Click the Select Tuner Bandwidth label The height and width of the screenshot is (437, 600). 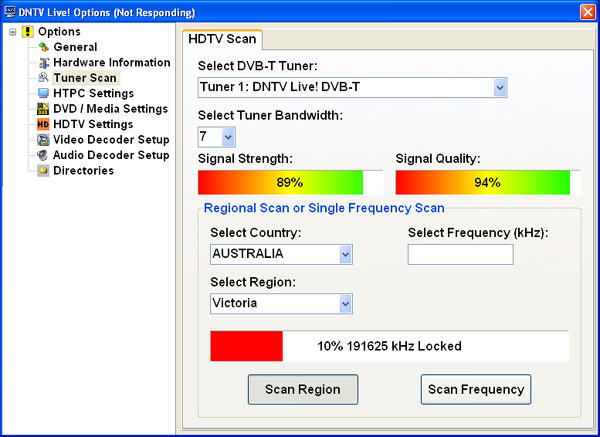270,116
